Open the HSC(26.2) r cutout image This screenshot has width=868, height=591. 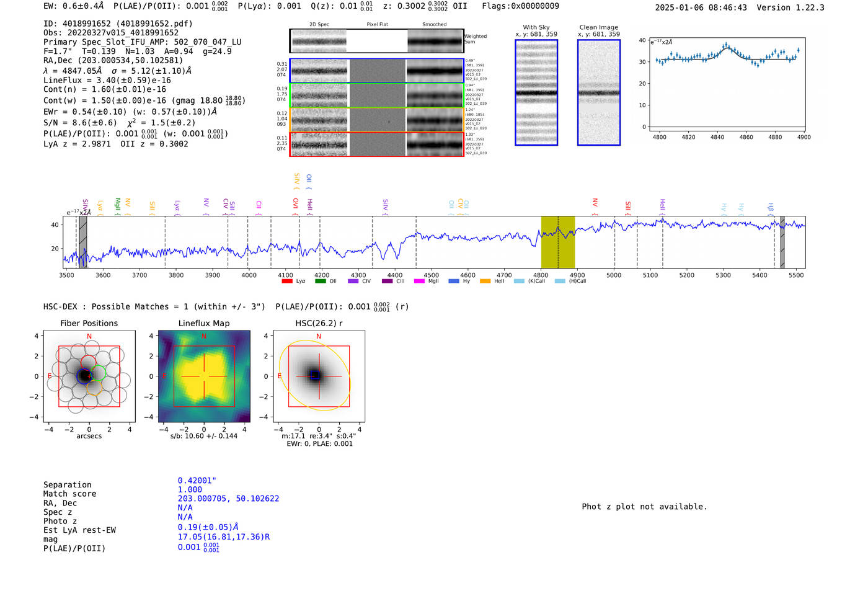coord(319,376)
